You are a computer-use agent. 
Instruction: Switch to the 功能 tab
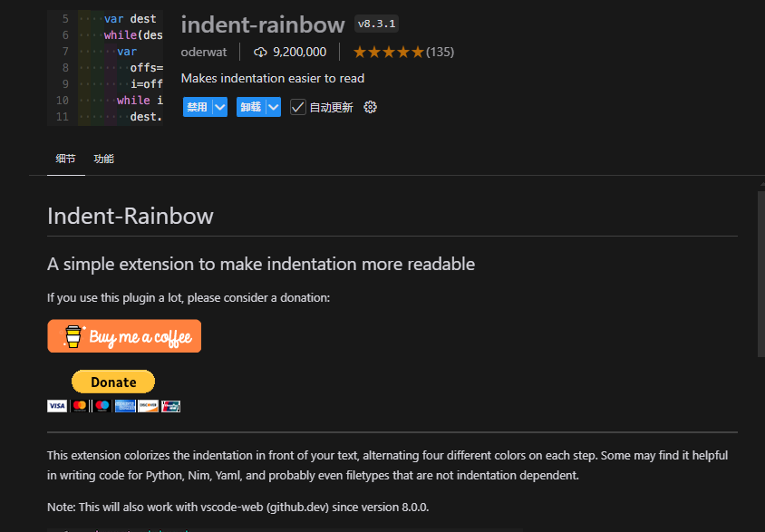(x=104, y=159)
